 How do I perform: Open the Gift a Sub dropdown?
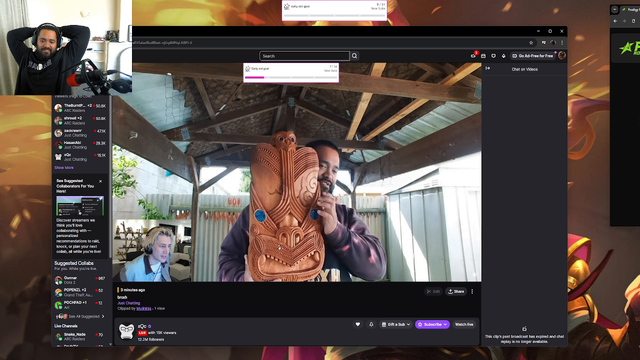coord(396,324)
